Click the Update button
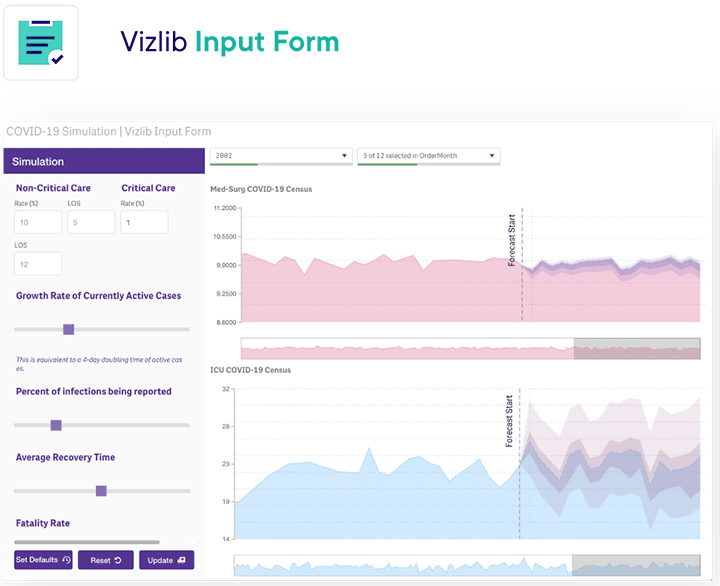This screenshot has height=586, width=720. click(x=167, y=560)
